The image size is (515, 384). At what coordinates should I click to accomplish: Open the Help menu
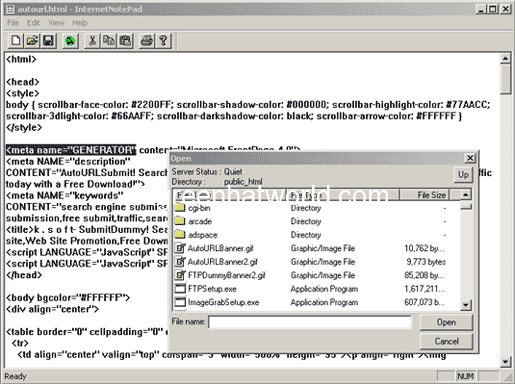tap(80, 23)
